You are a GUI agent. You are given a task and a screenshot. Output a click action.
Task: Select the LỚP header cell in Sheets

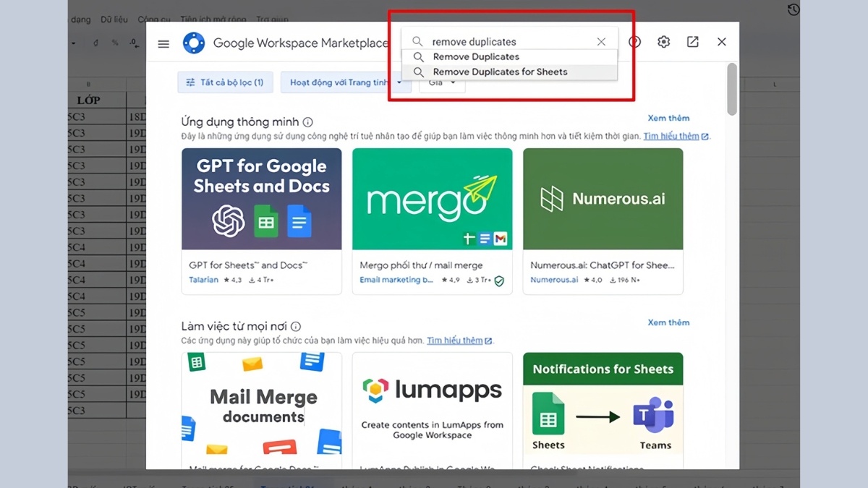click(88, 100)
